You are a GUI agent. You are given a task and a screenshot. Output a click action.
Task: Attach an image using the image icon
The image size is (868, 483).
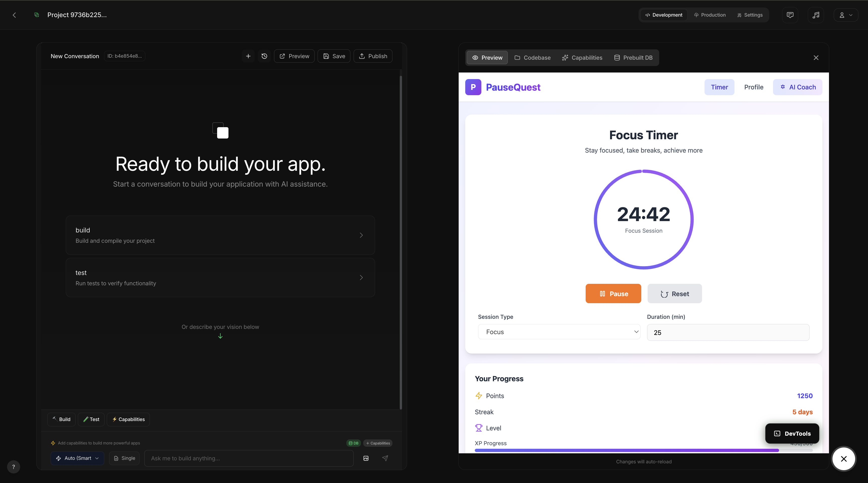pyautogui.click(x=365, y=458)
